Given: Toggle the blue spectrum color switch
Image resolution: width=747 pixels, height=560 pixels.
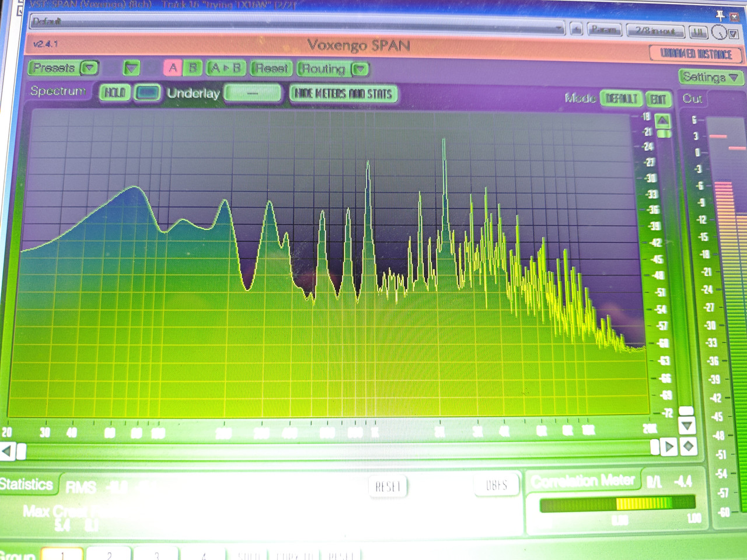Looking at the screenshot, I should (148, 93).
